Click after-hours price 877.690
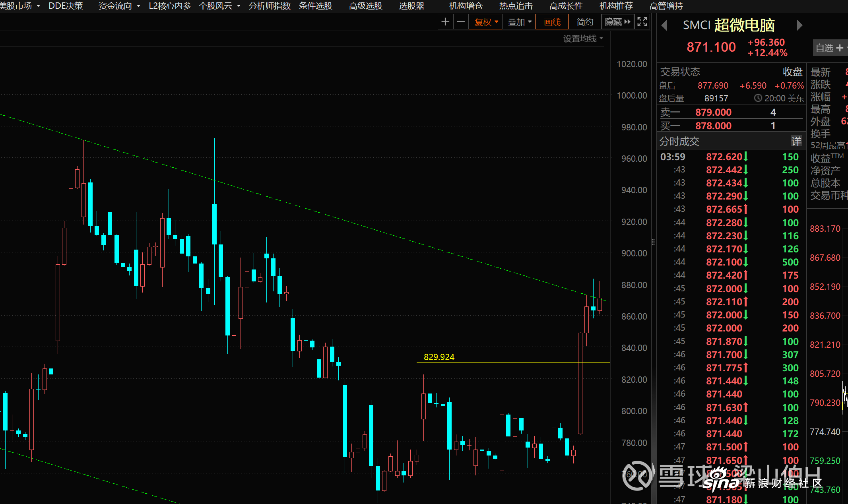 tap(713, 85)
